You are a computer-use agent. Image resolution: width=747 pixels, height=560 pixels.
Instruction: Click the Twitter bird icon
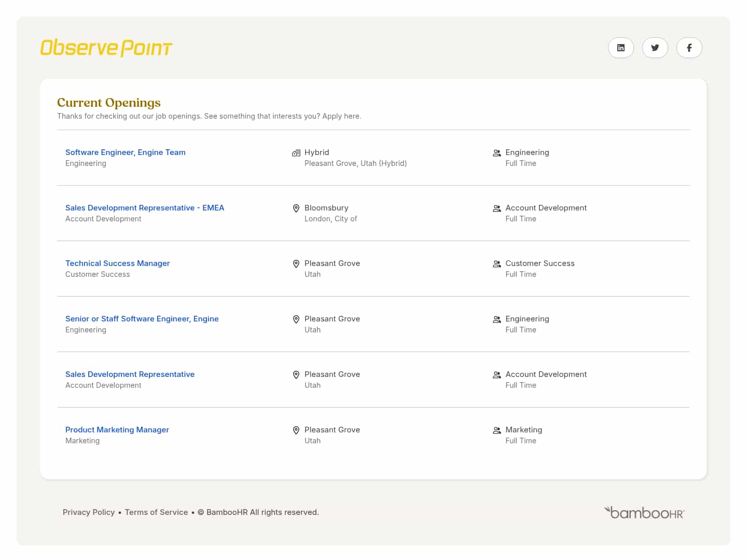coord(655,48)
